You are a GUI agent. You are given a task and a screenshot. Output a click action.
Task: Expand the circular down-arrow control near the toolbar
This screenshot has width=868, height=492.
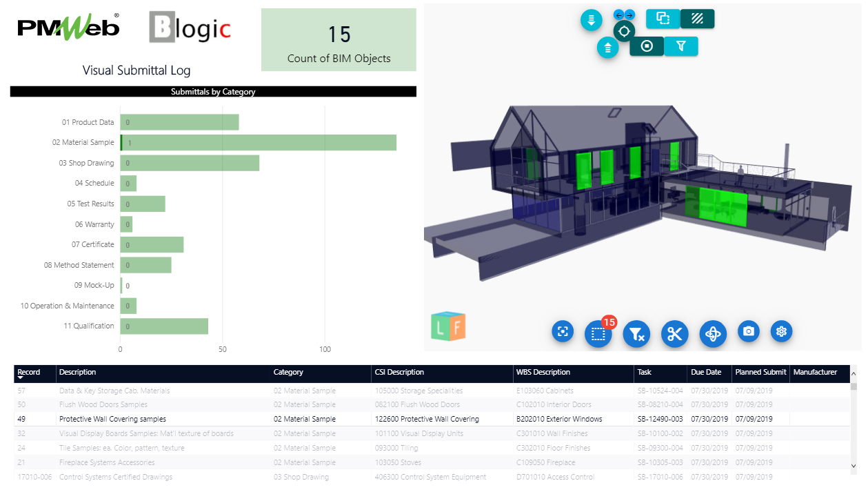point(591,20)
